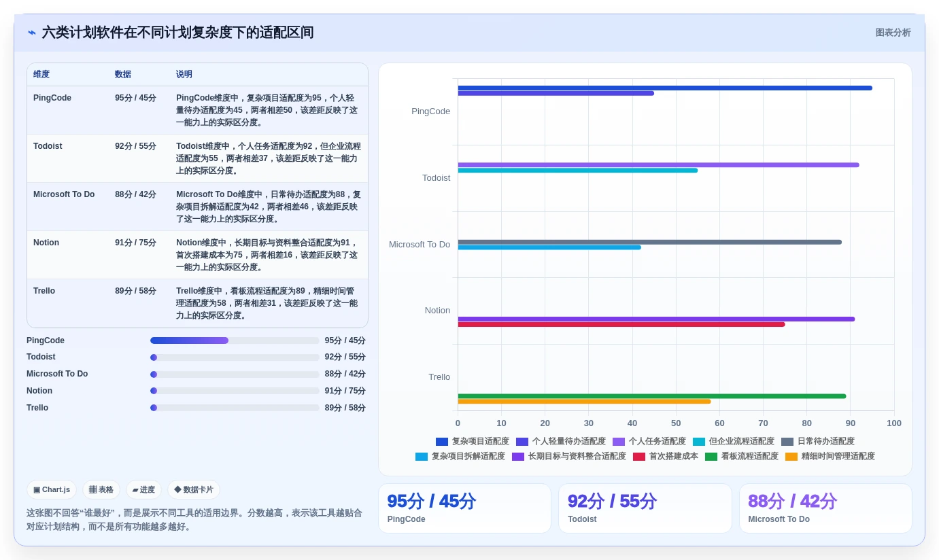
Task: Toggle 精细时间管理适配度 legend item
Action: click(x=830, y=457)
